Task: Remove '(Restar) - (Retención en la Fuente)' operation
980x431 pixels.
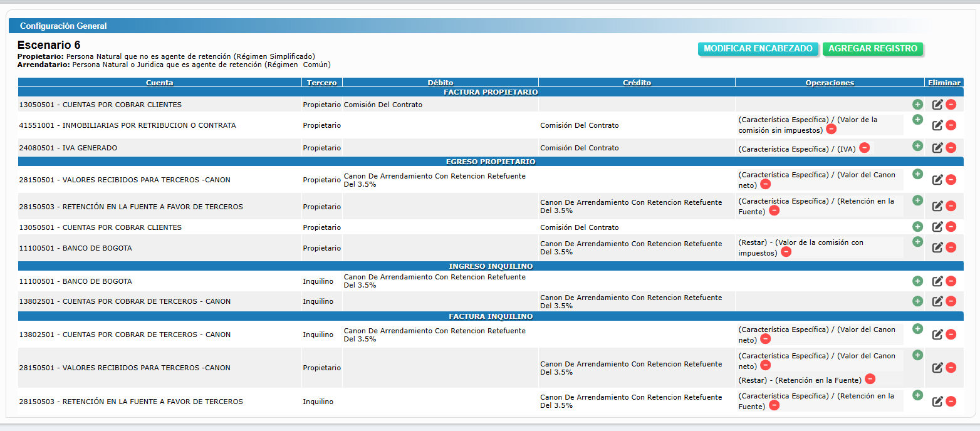Action: [870, 379]
